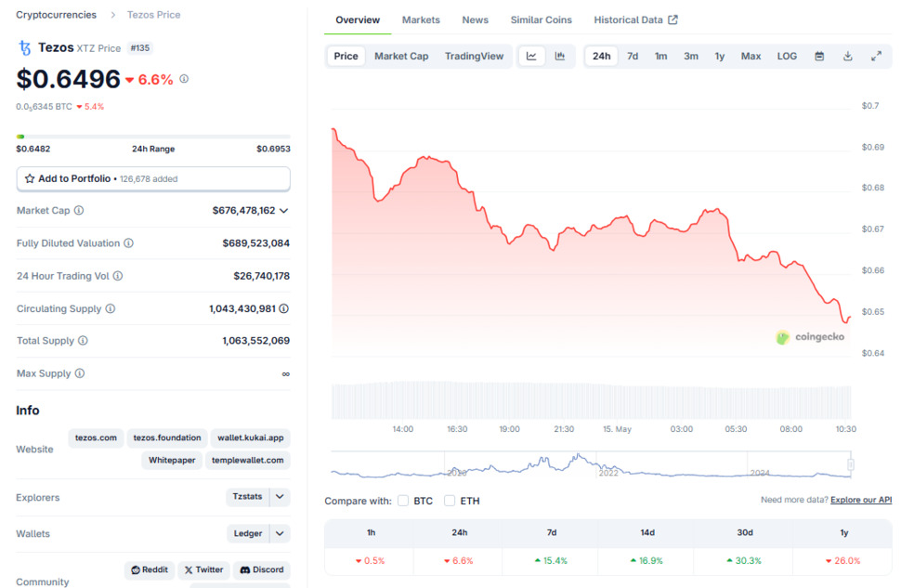Click the Reddit icon in the Community row

click(136, 570)
